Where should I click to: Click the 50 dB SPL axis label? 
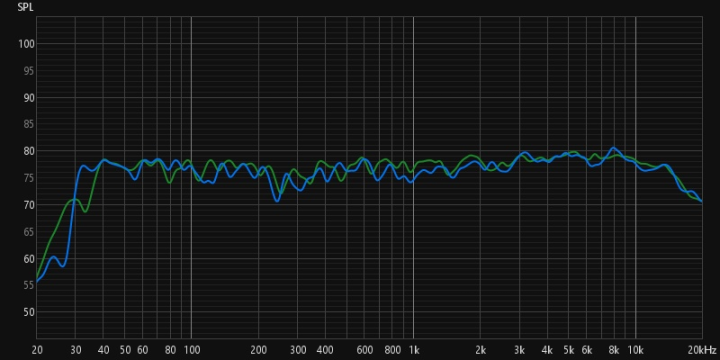[x=28, y=312]
